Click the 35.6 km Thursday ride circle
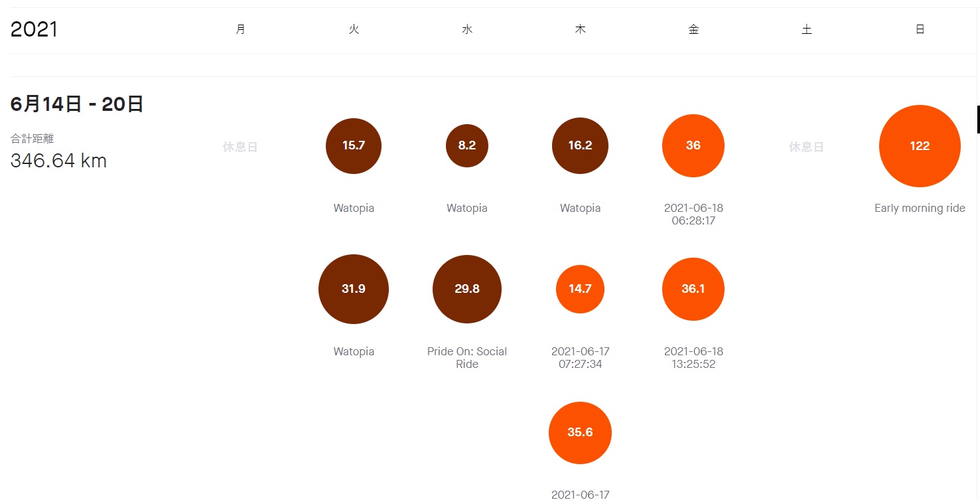This screenshot has width=980, height=502. click(580, 433)
